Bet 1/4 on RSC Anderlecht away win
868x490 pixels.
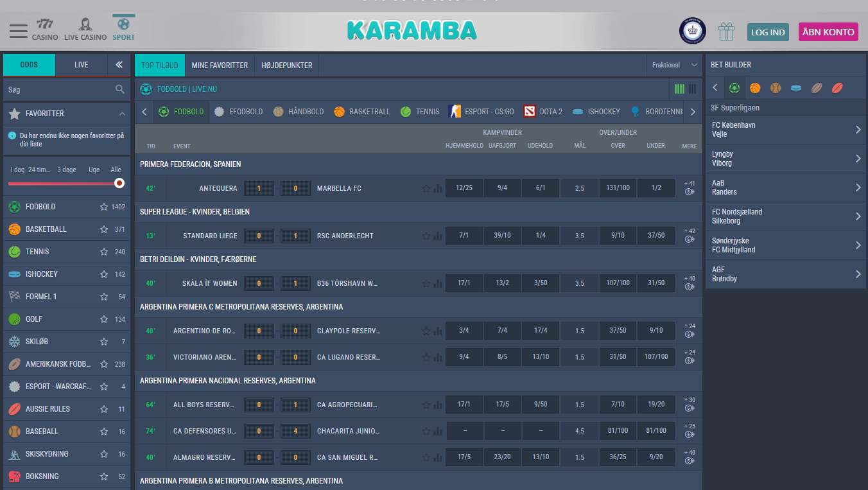541,236
